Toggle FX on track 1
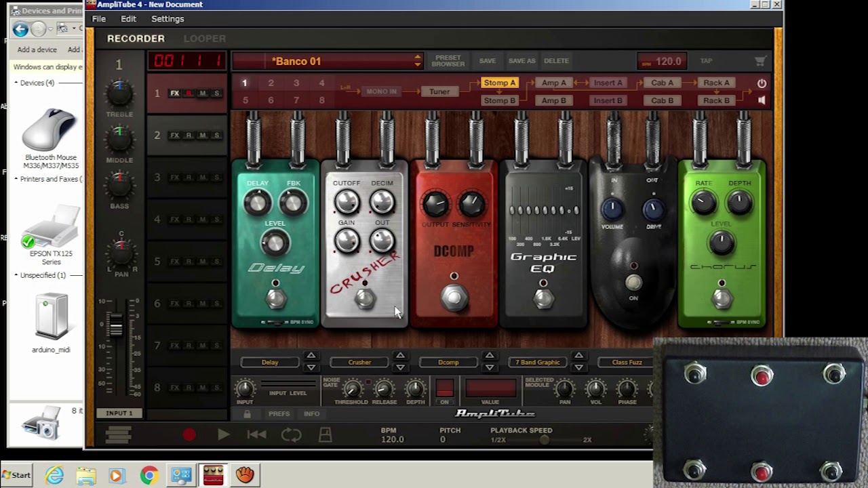The width and height of the screenshot is (868, 488). (x=174, y=94)
